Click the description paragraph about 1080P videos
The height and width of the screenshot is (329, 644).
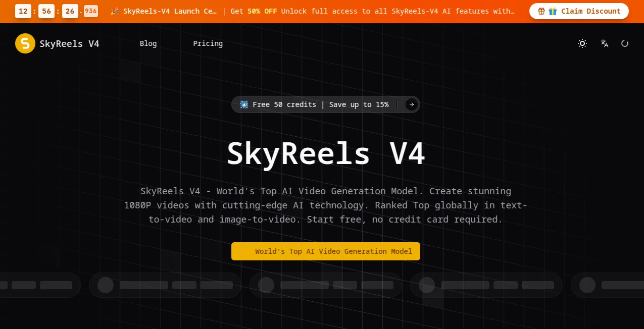coord(326,205)
